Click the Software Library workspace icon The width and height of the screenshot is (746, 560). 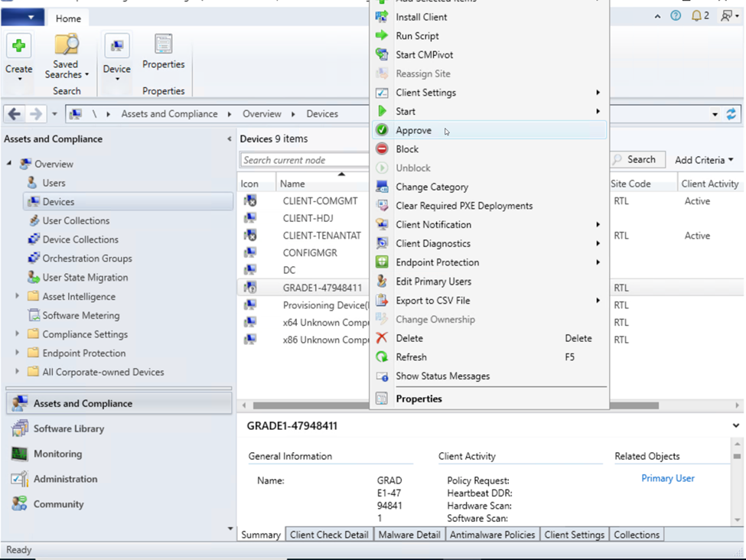tap(19, 428)
